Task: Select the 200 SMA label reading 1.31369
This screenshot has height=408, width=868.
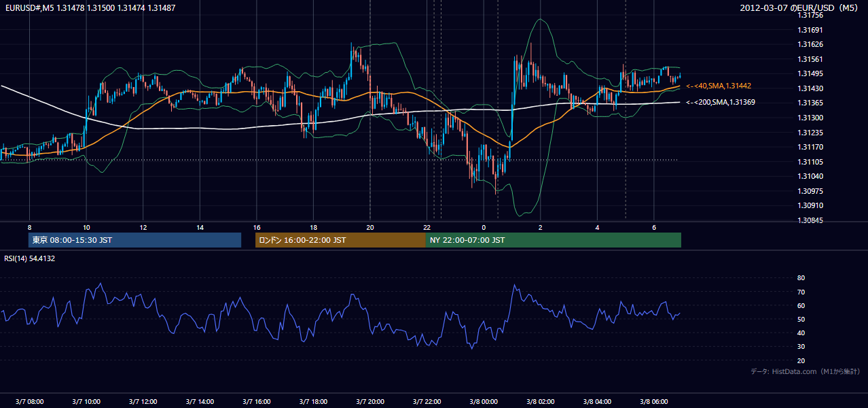Action: coord(721,102)
